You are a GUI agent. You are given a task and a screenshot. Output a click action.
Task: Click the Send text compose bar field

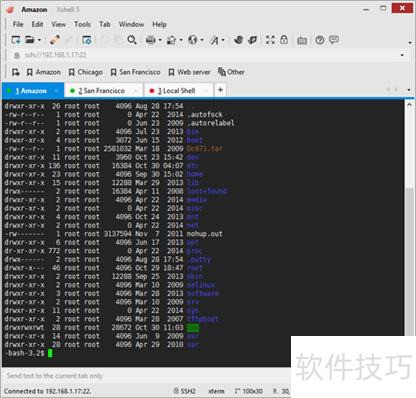pyautogui.click(x=146, y=376)
